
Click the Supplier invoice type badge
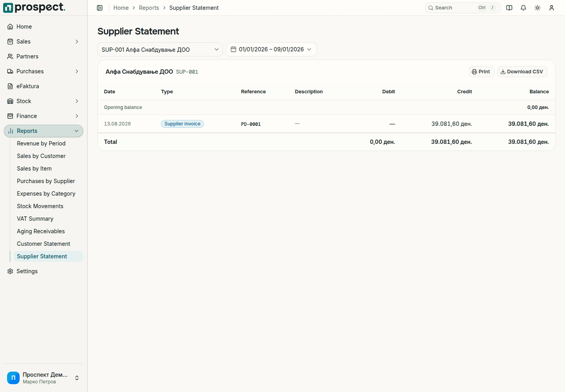(182, 124)
